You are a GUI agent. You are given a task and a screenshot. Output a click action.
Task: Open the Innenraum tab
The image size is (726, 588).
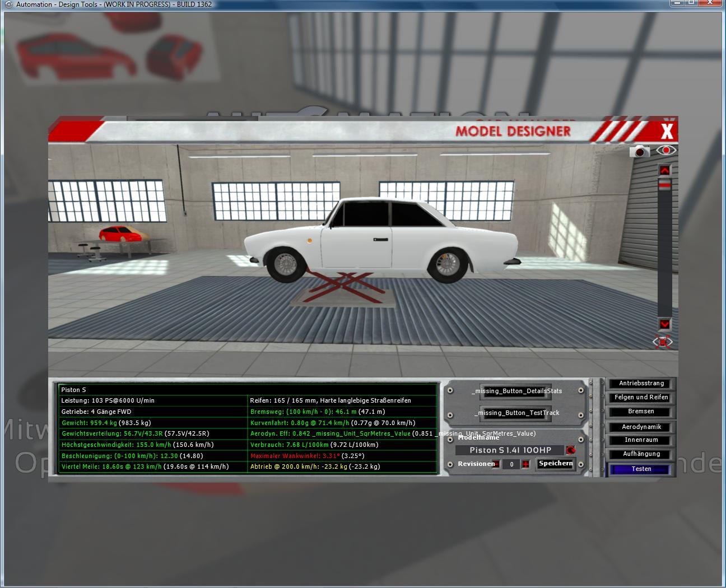click(641, 440)
